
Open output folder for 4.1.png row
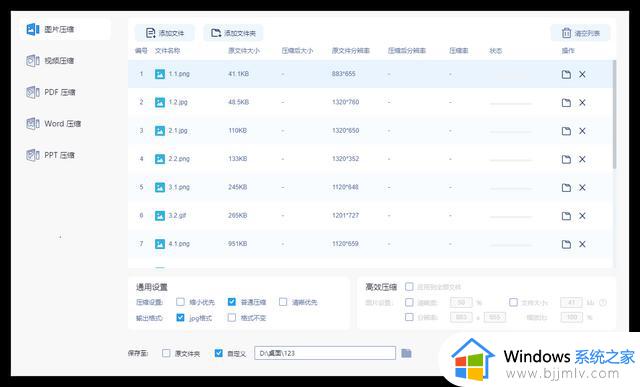click(x=566, y=244)
